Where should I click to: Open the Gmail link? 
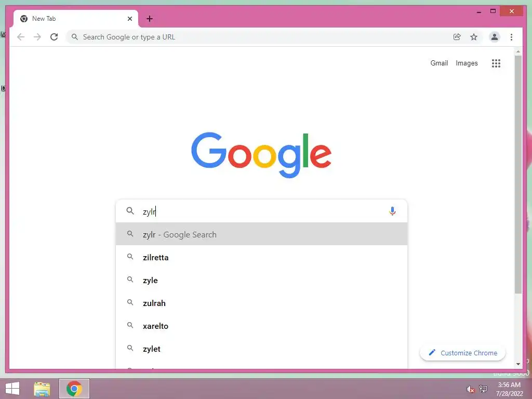point(439,63)
